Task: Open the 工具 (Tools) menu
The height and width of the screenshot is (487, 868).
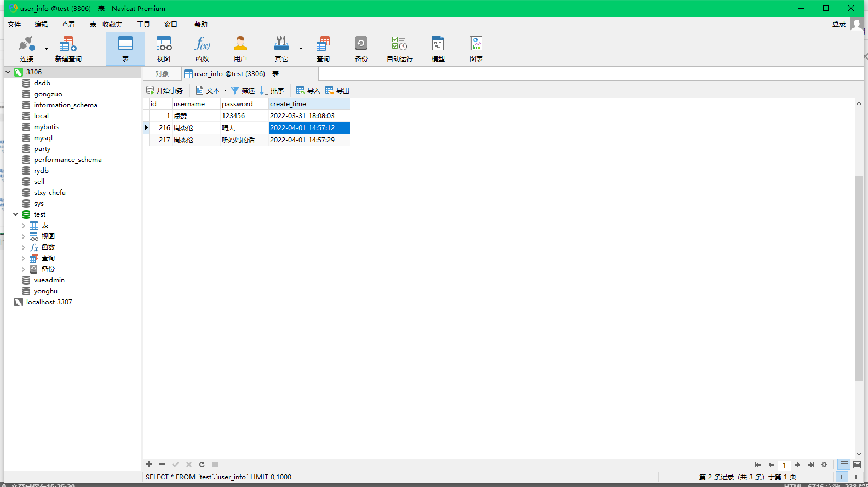Action: click(143, 25)
